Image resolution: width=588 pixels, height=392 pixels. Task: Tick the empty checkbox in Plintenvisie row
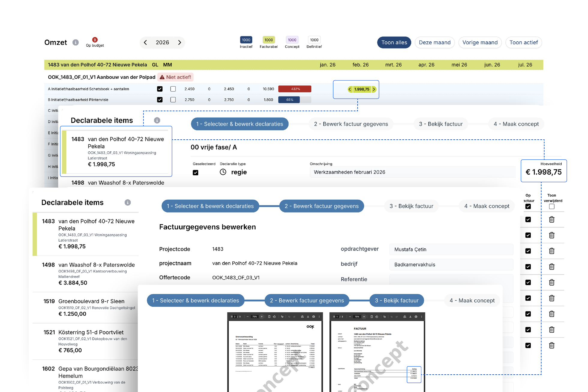[173, 100]
